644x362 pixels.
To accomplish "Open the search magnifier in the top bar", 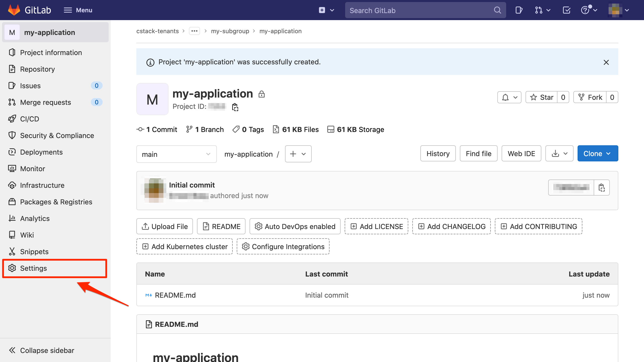I will pos(497,10).
